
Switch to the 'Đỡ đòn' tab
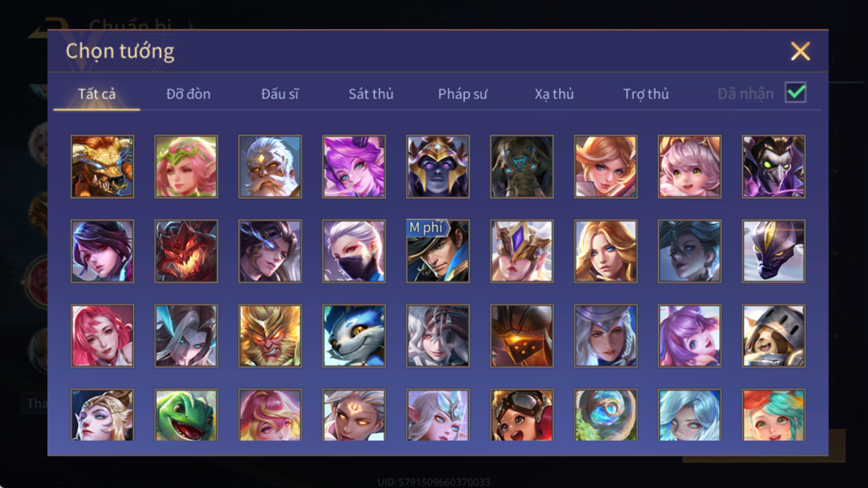tap(188, 94)
